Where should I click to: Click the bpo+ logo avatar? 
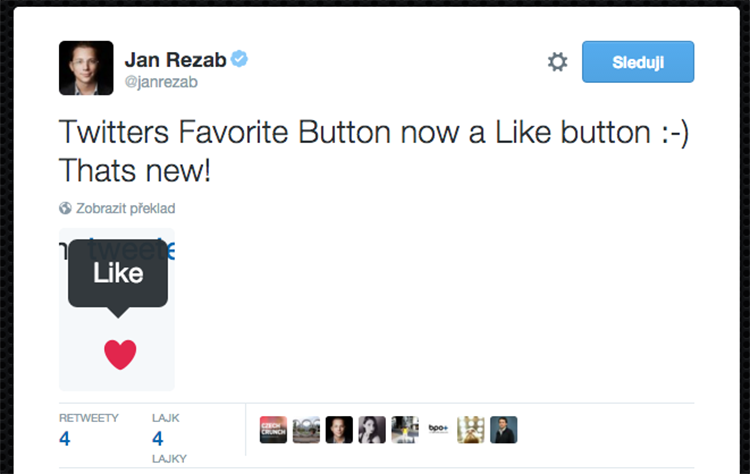tap(438, 430)
